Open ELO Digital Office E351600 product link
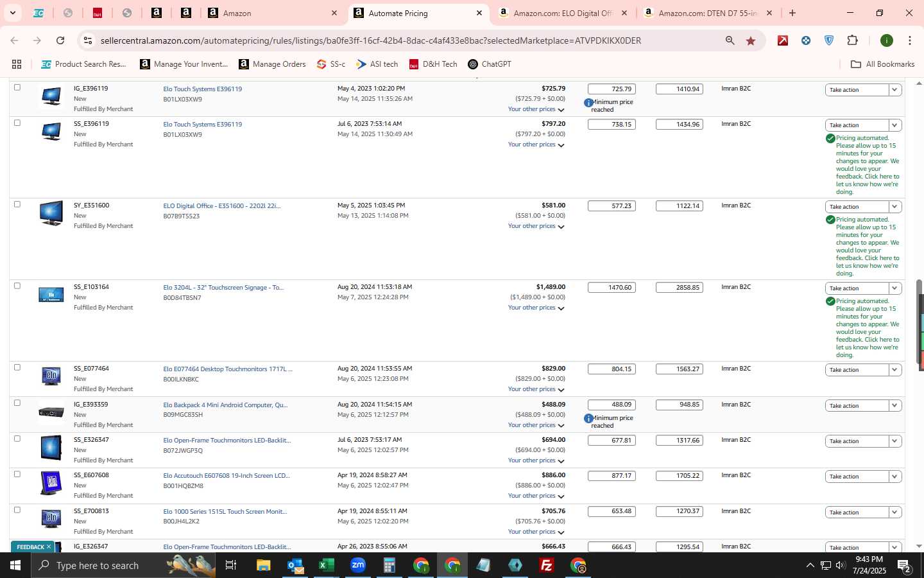This screenshot has height=578, width=924. click(x=221, y=206)
